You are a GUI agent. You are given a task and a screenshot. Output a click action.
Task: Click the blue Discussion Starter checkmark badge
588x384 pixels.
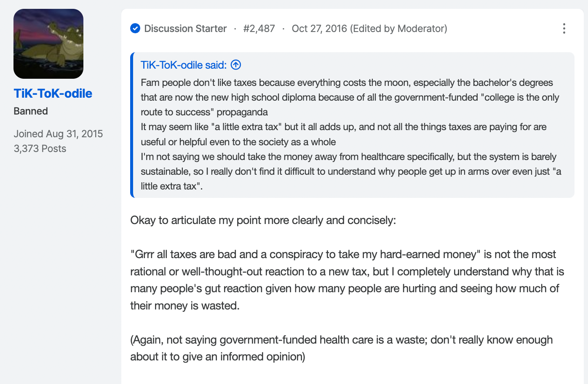135,29
